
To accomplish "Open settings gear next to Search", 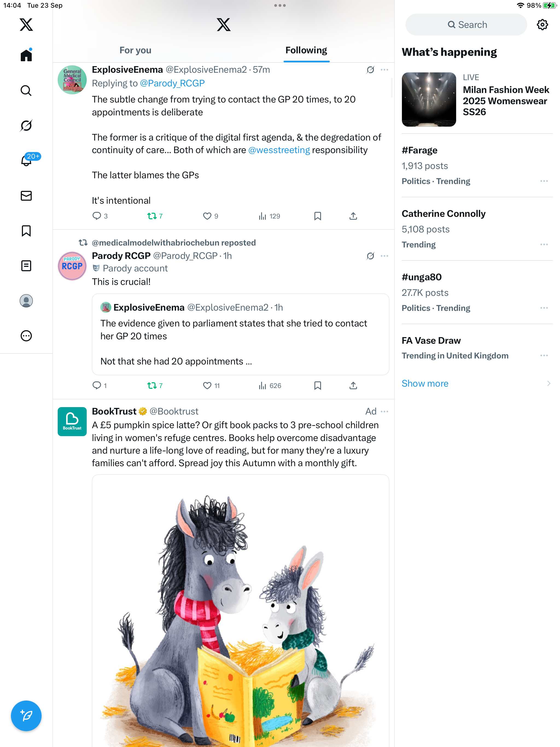I will pos(542,25).
